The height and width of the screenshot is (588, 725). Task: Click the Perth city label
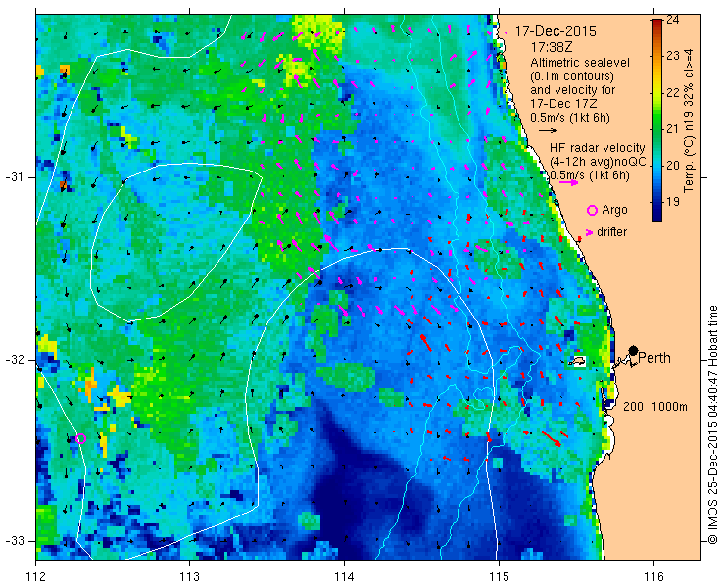[x=654, y=358]
